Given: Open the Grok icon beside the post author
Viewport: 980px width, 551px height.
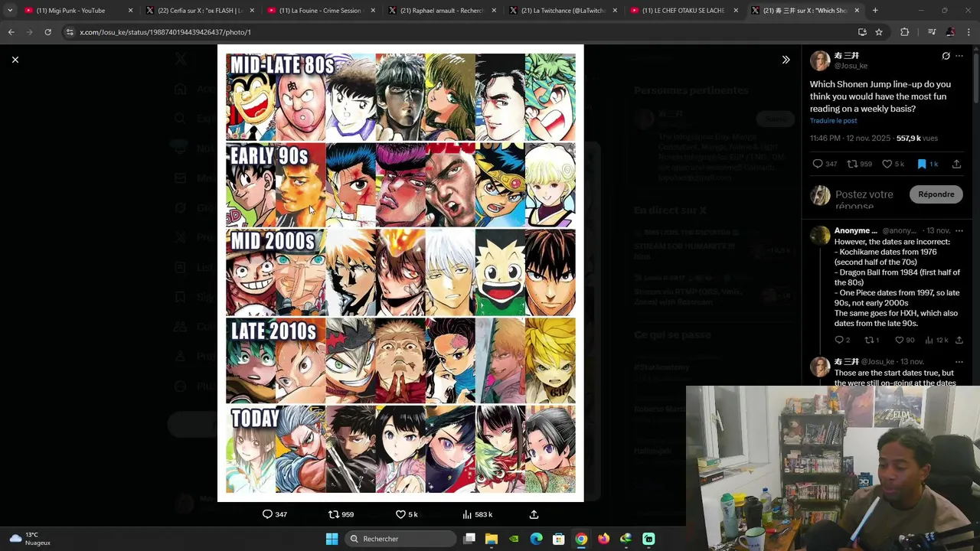Looking at the screenshot, I should click(946, 56).
